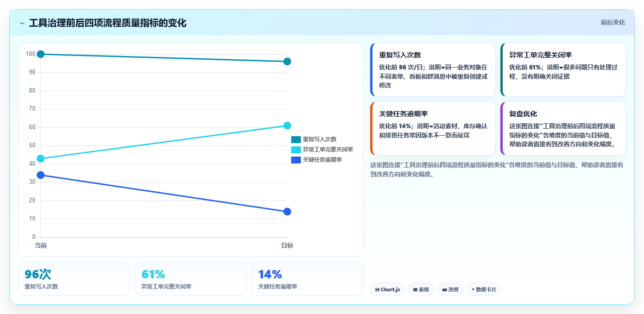Click the Chart.js tag icon
The width and height of the screenshot is (644, 314).
[x=377, y=289]
